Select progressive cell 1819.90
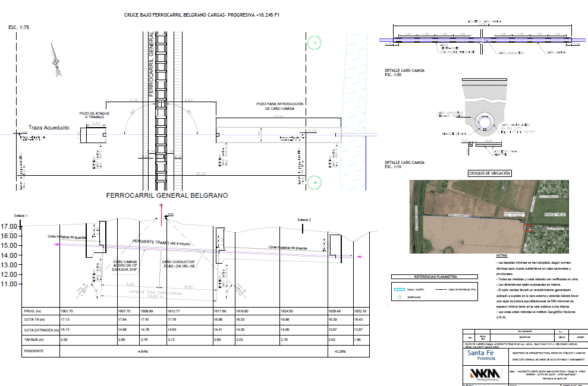The width and height of the screenshot is (588, 386). pos(242,311)
